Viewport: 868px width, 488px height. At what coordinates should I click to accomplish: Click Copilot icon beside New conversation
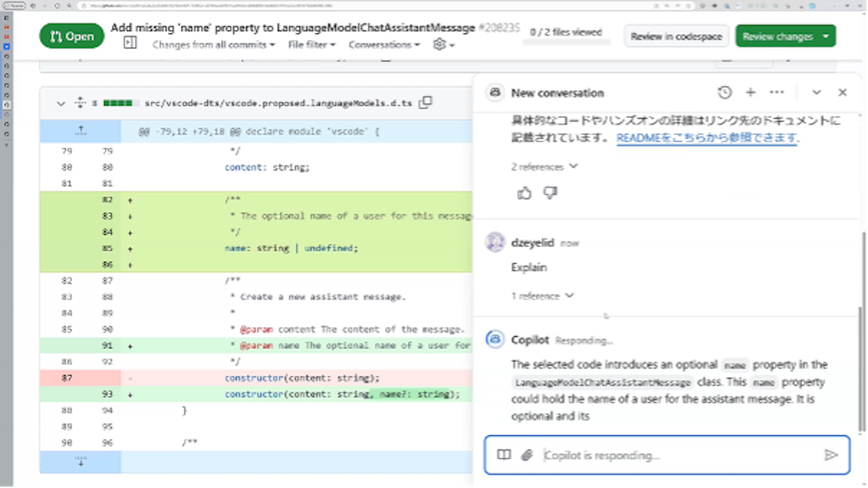pos(495,93)
